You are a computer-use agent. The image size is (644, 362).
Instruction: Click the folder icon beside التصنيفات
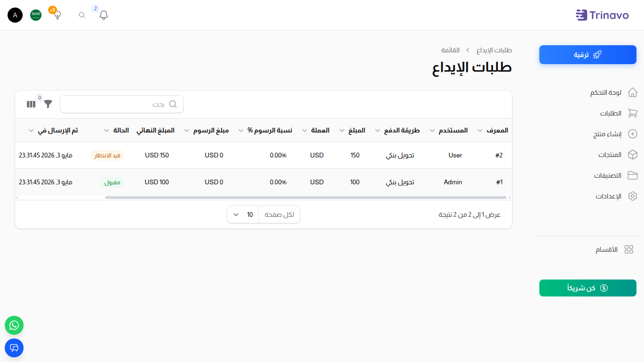[x=633, y=175]
